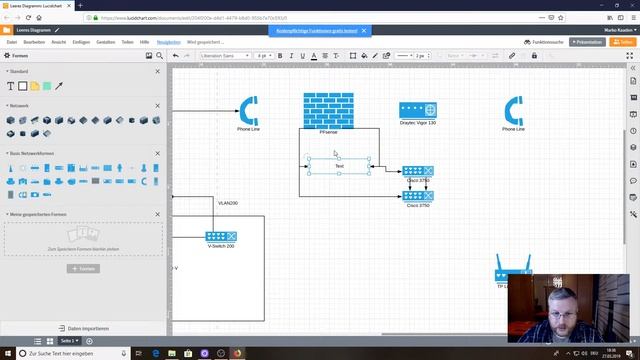This screenshot has width=640, height=360.
Task: Click the Kostenpflichtige Funktionen banner link
Action: tap(317, 31)
